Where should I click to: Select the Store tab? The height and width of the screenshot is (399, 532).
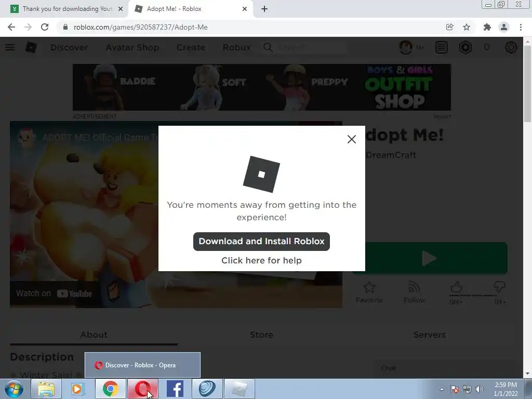261,335
